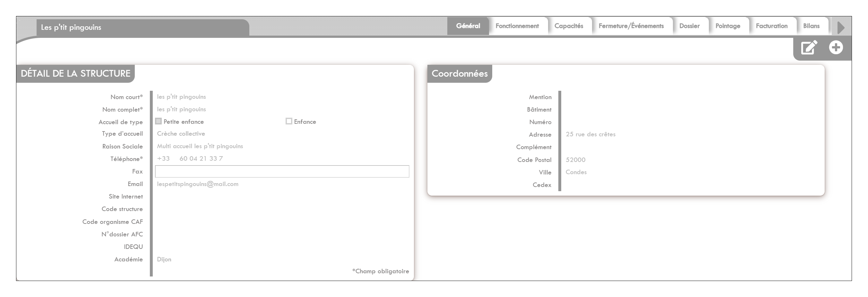Go to the Fermeture/Événements tab

[x=631, y=26]
